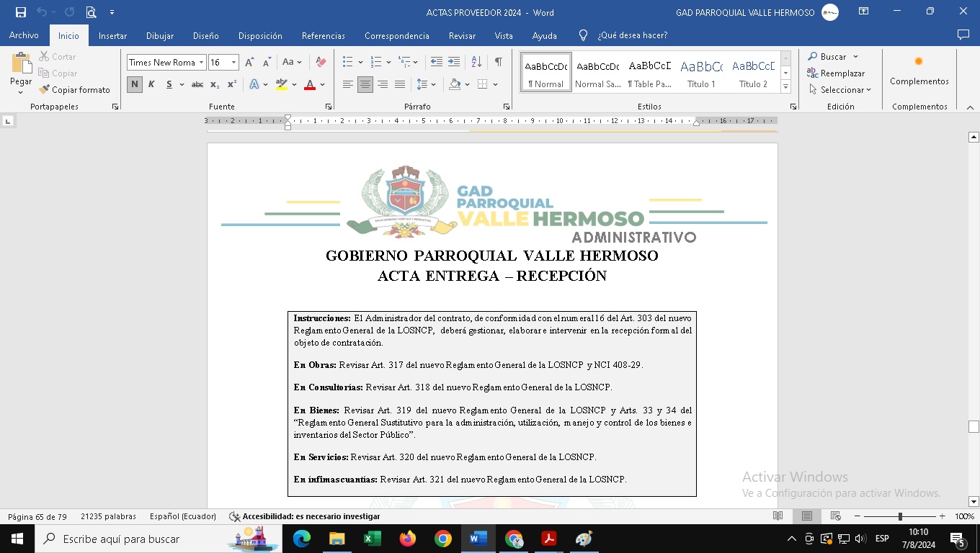The width and height of the screenshot is (980, 553).
Task: Toggle show paragraph marks
Action: (x=498, y=63)
